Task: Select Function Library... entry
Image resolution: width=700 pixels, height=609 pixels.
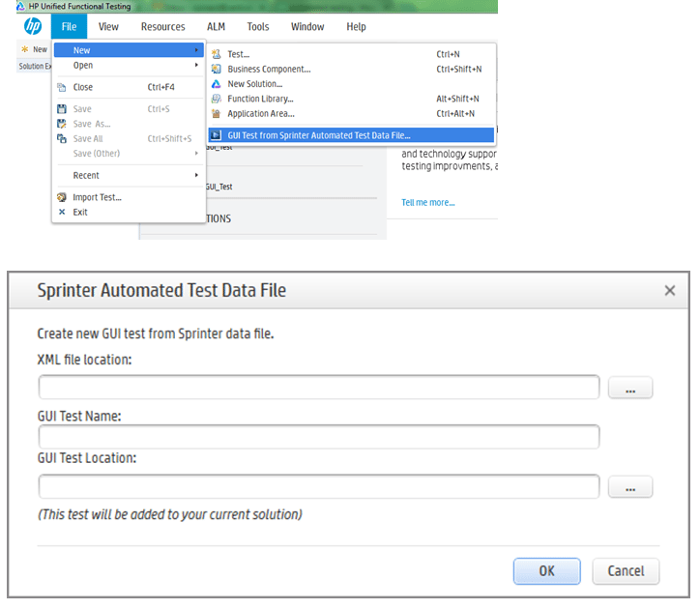Action: (352, 99)
